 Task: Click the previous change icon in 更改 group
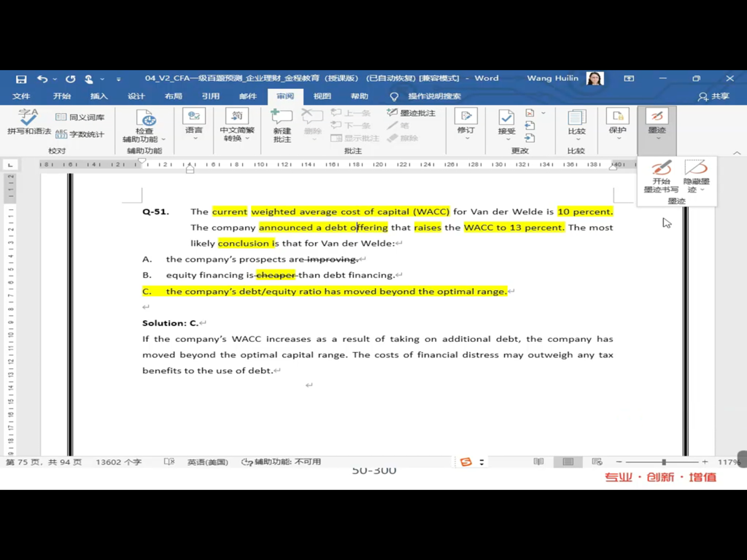pyautogui.click(x=530, y=125)
